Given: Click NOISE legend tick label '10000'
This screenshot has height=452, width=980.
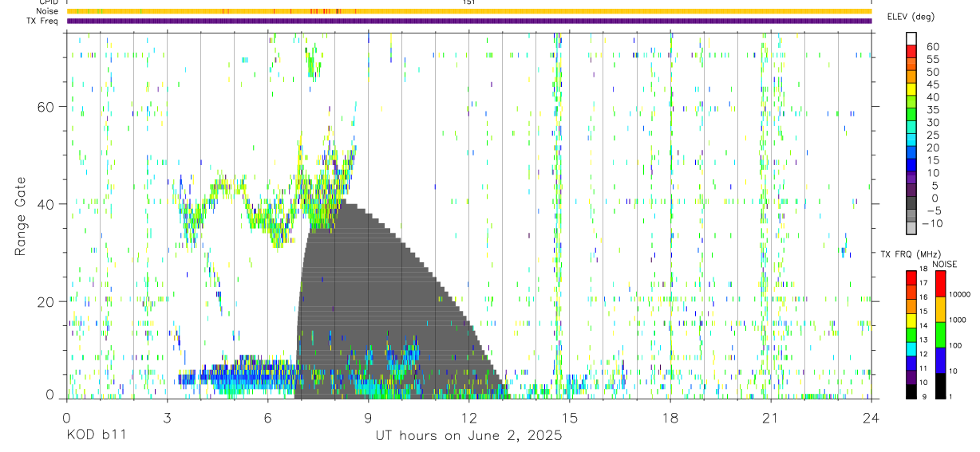Looking at the screenshot, I should (959, 294).
